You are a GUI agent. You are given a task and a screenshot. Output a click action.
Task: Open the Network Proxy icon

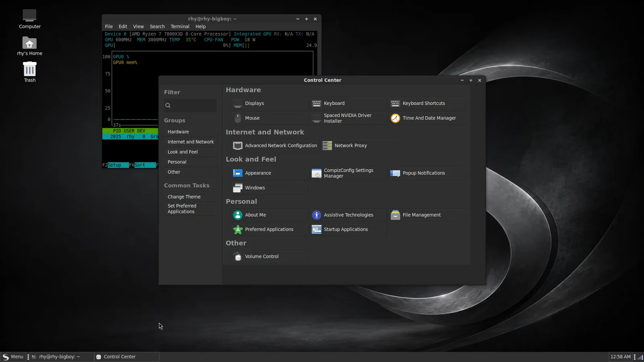coord(327,146)
